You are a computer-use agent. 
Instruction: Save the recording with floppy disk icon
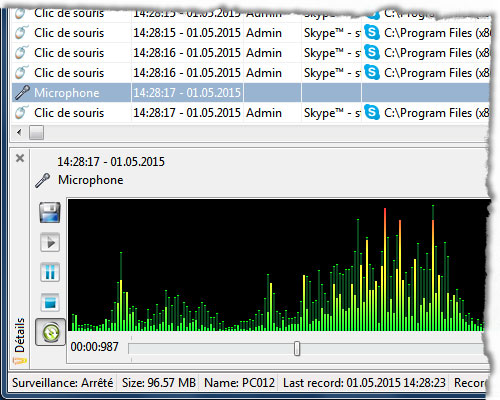[x=50, y=212]
